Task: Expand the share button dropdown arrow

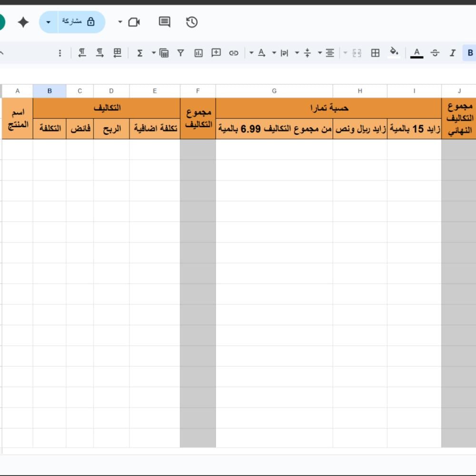Action: tap(49, 22)
